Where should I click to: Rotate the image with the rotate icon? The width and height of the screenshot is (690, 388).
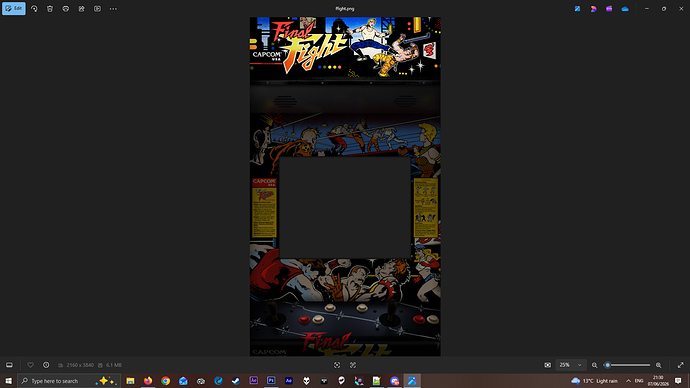pyautogui.click(x=34, y=8)
